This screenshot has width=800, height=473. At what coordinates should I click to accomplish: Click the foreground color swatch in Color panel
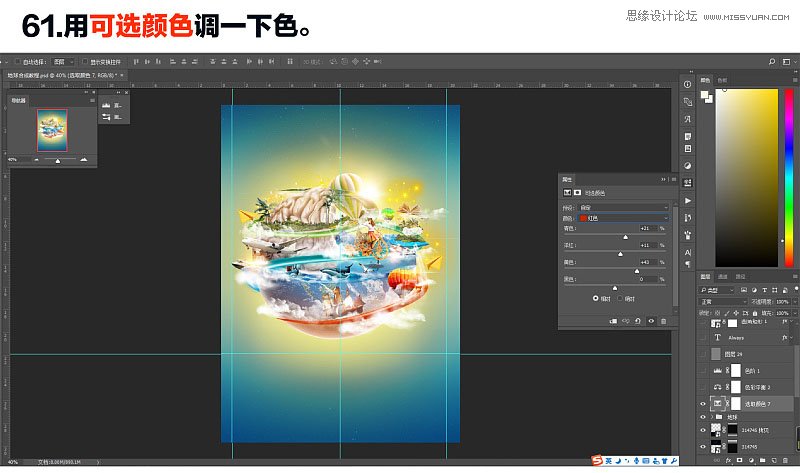(x=705, y=94)
